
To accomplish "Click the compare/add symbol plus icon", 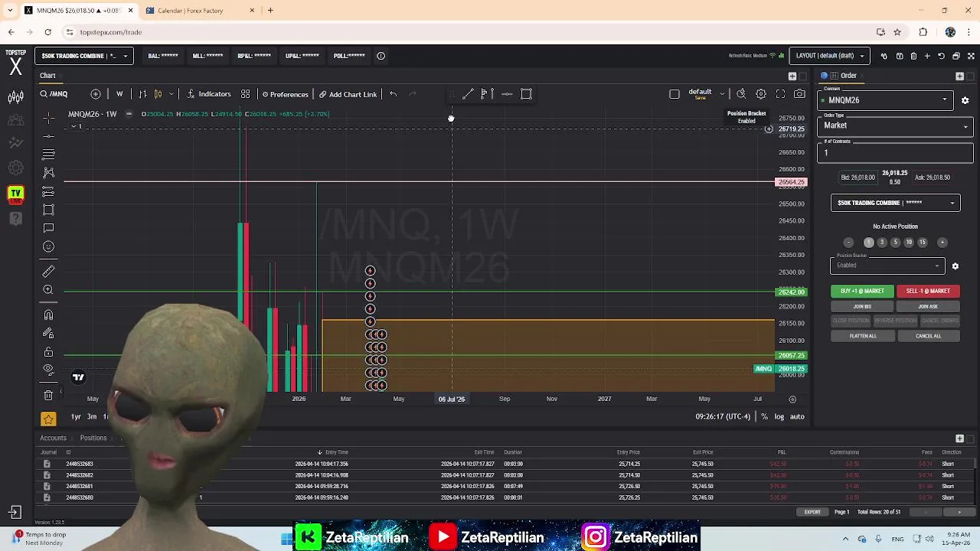I will tap(96, 94).
